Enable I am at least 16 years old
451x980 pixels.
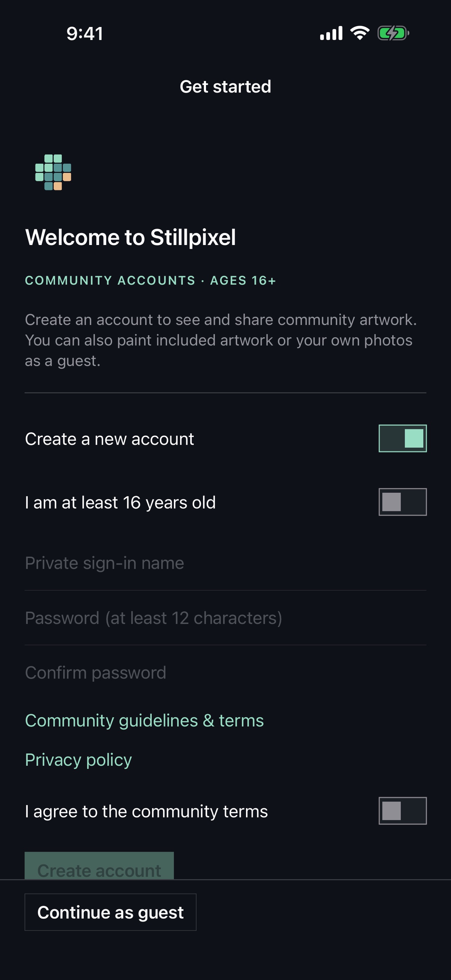[x=402, y=502]
